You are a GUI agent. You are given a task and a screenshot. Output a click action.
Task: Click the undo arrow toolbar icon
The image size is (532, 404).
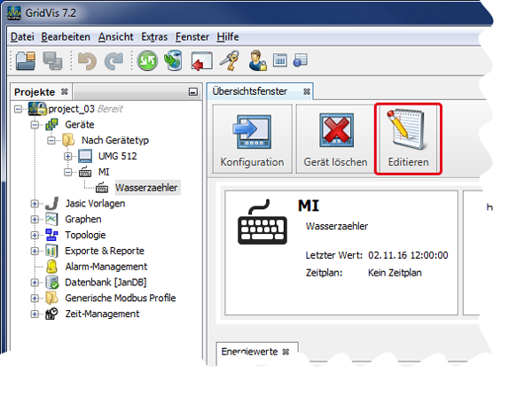[x=87, y=60]
